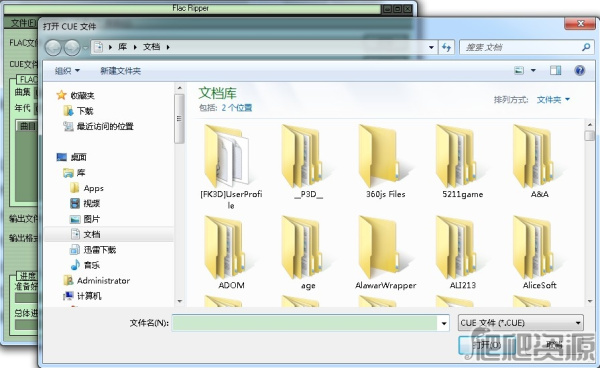This screenshot has width=600, height=368.
Task: Click the arrow after 库 in breadcrumb
Action: [x=135, y=47]
